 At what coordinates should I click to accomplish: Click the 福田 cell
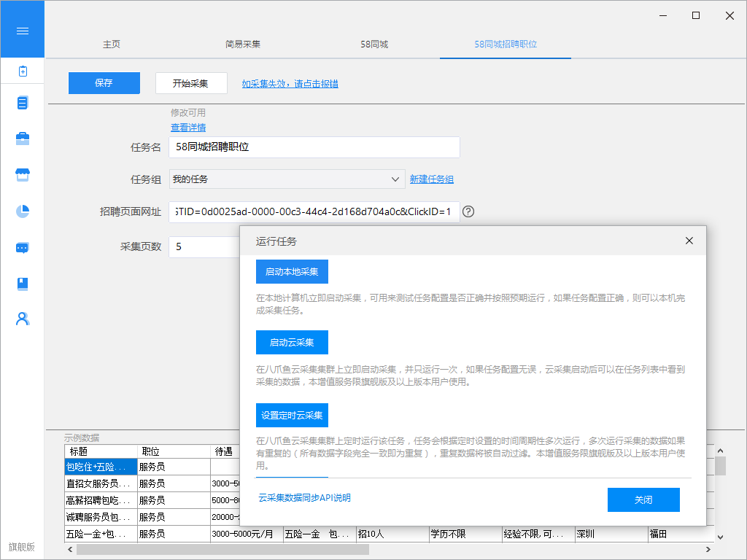pyautogui.click(x=681, y=534)
